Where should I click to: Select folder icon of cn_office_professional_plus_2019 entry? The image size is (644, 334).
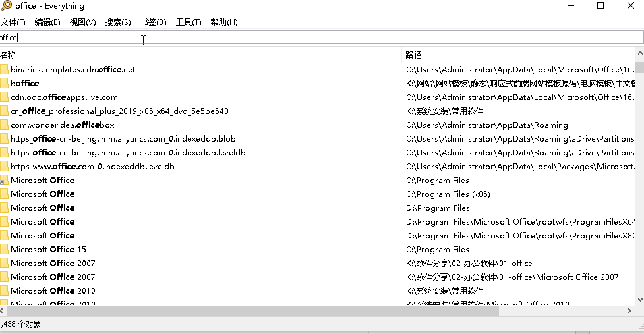pos(3,111)
